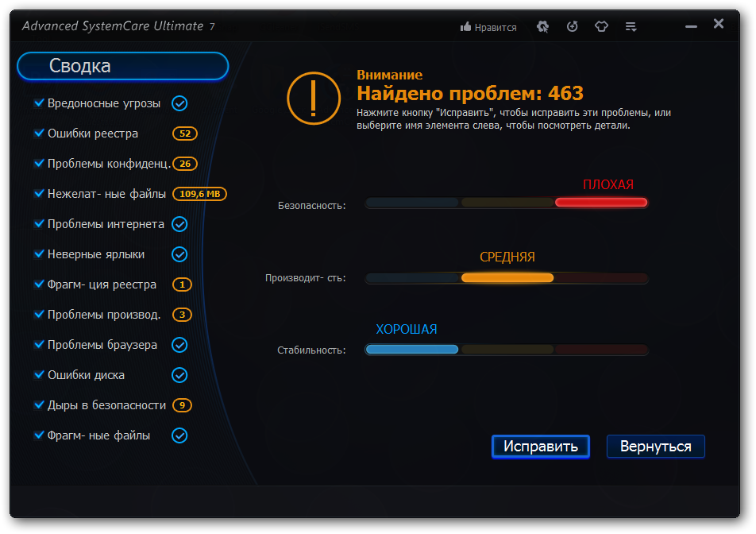756x534 pixels.
Task: Open the main menu lines icon
Action: tap(631, 26)
